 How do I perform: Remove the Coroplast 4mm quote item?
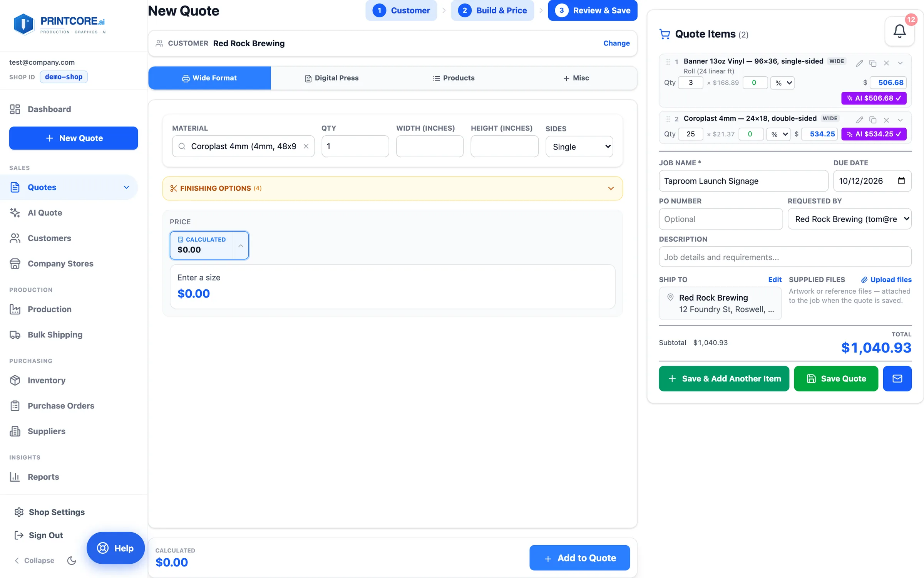coord(886,120)
